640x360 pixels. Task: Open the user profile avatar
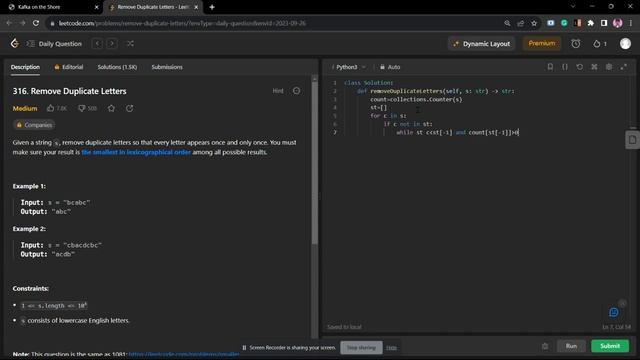coord(625,43)
